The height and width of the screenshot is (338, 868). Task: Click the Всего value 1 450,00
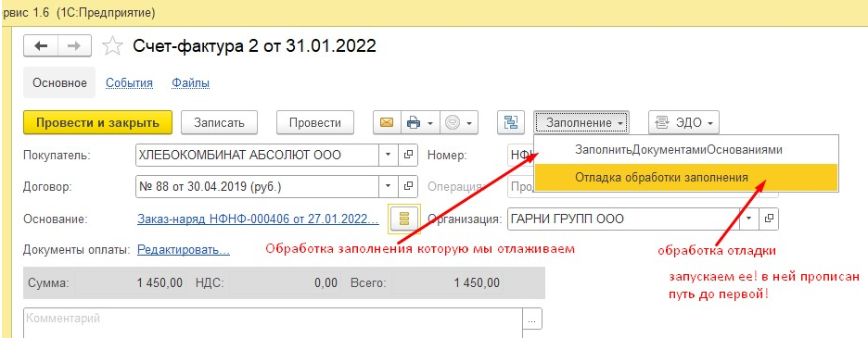(x=446, y=283)
